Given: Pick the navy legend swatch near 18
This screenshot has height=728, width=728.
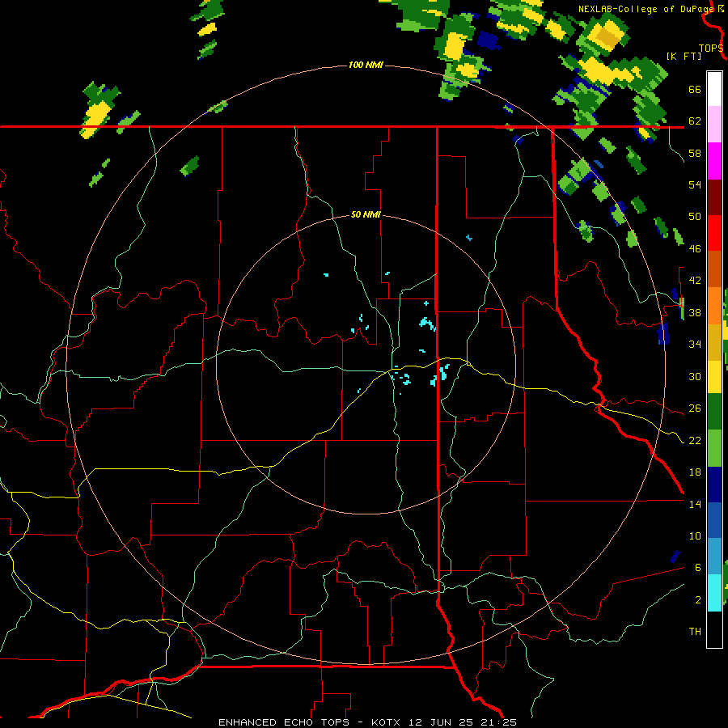Looking at the screenshot, I should 714,485.
